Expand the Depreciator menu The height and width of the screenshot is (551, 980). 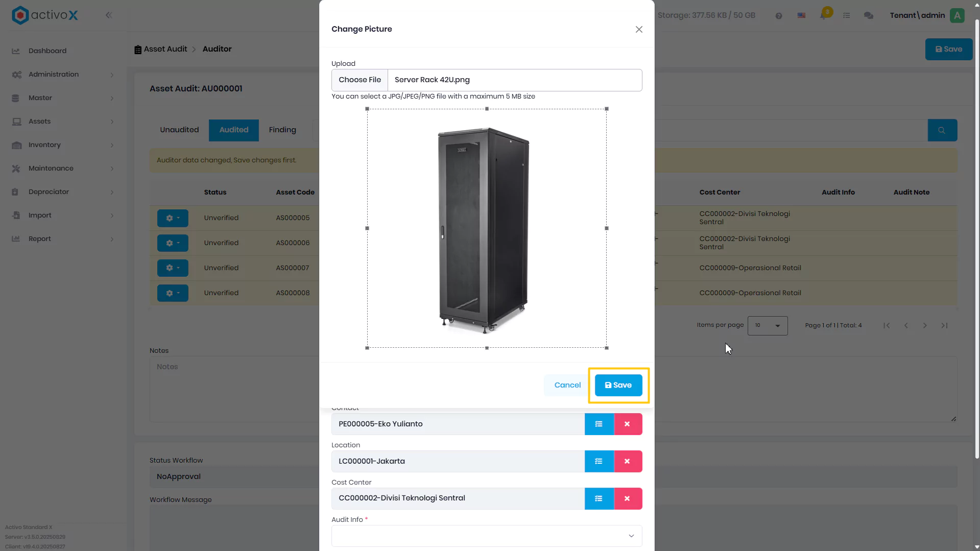pos(63,192)
